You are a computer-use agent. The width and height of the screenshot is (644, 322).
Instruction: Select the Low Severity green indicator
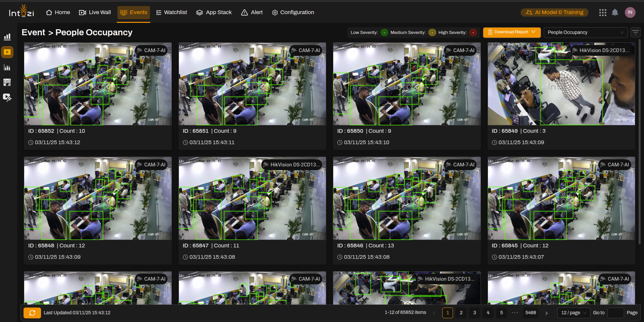[x=384, y=33]
